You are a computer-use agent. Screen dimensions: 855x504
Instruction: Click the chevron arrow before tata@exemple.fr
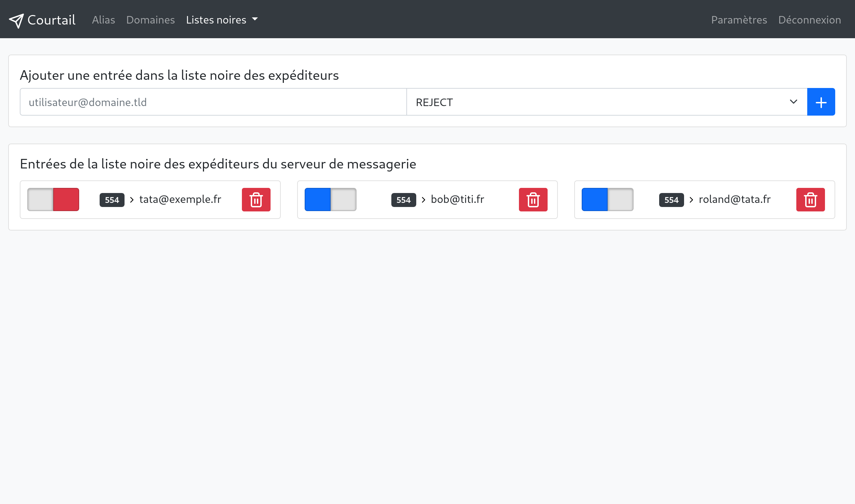[132, 200]
